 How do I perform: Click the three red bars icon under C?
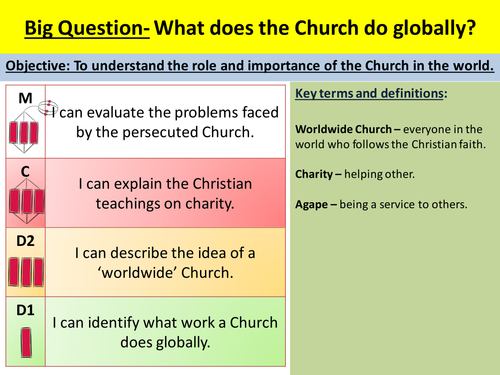pyautogui.click(x=26, y=201)
